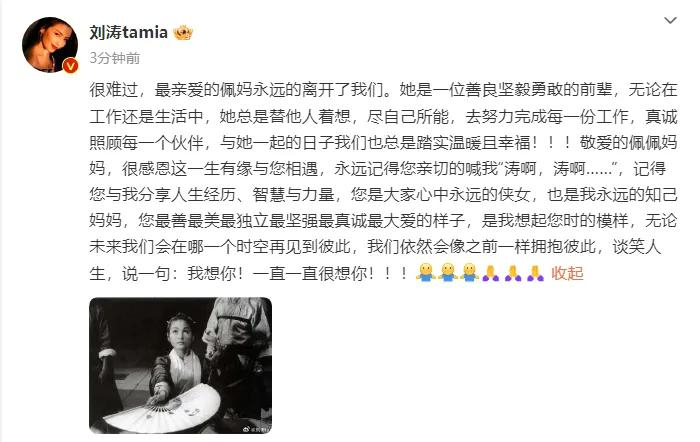Click the sentence 我想你！一直一直很想你
Viewport: 700px width, 442px height.
click(297, 273)
